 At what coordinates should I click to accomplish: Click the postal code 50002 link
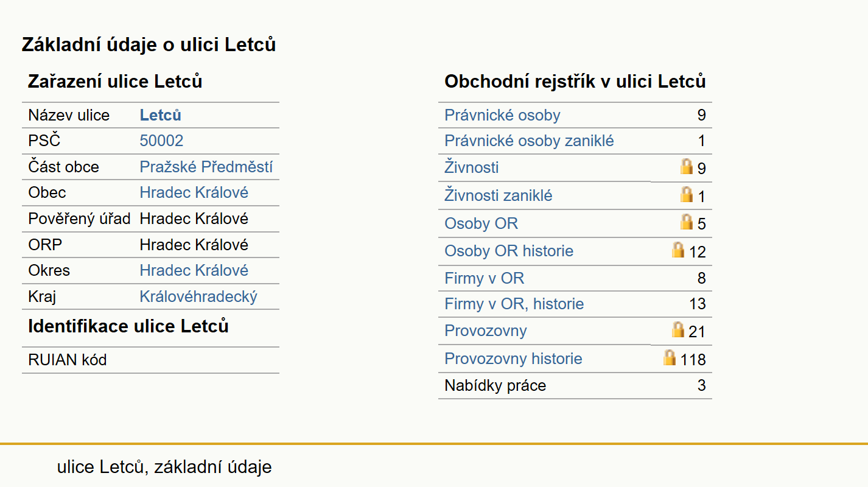pos(161,141)
